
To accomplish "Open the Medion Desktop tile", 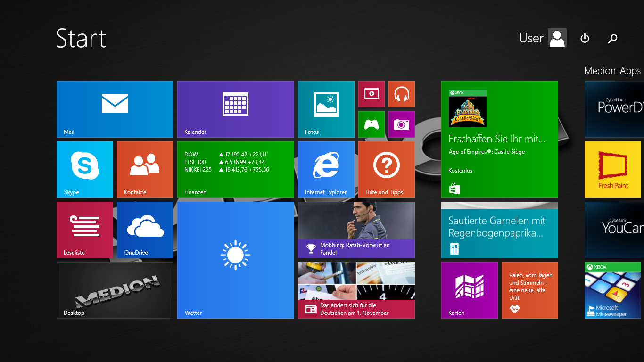I will point(115,290).
